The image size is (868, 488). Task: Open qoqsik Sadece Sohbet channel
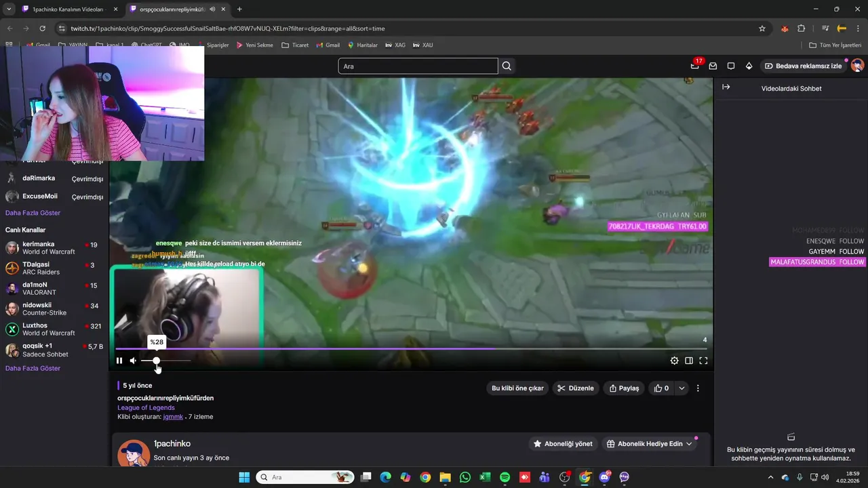pos(54,350)
